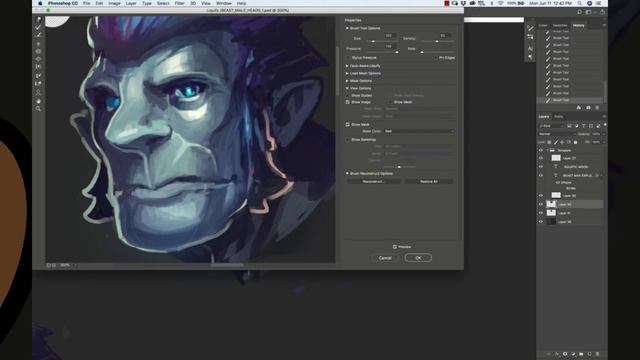Image resolution: width=640 pixels, height=360 pixels.
Task: Click the Reconstruct... button
Action: [373, 181]
